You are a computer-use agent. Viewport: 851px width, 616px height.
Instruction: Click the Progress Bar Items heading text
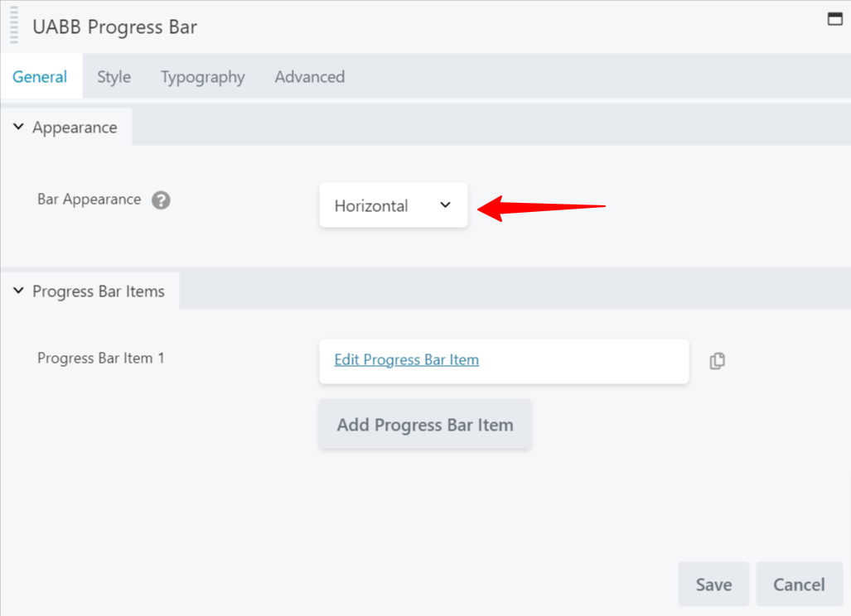pos(99,291)
